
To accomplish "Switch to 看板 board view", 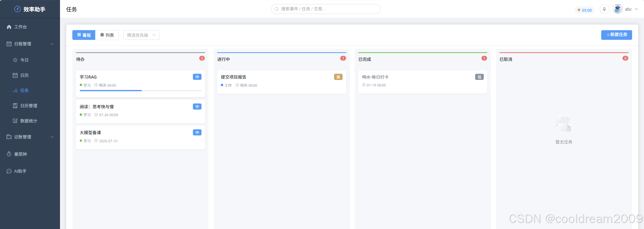I will click(x=84, y=35).
